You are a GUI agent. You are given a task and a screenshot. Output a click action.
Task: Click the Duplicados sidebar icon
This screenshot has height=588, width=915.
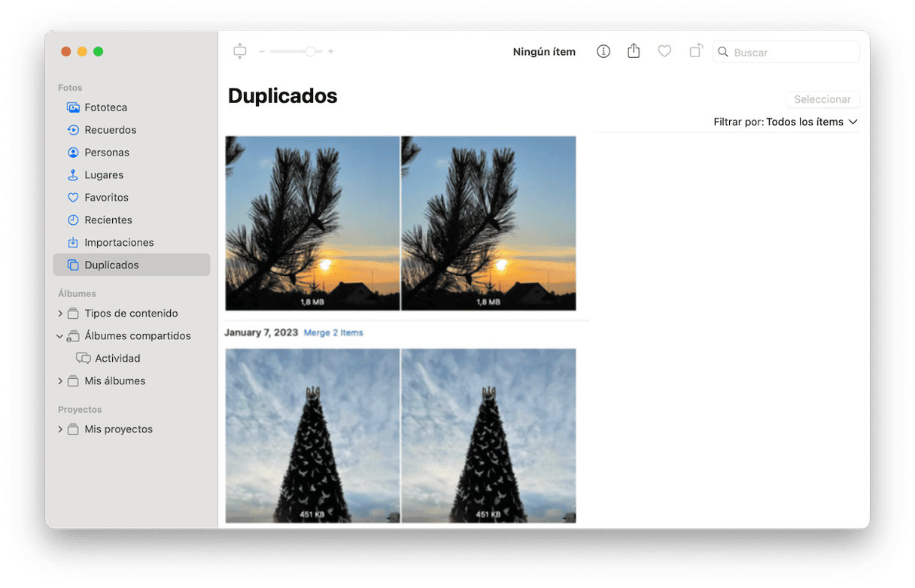tap(73, 265)
